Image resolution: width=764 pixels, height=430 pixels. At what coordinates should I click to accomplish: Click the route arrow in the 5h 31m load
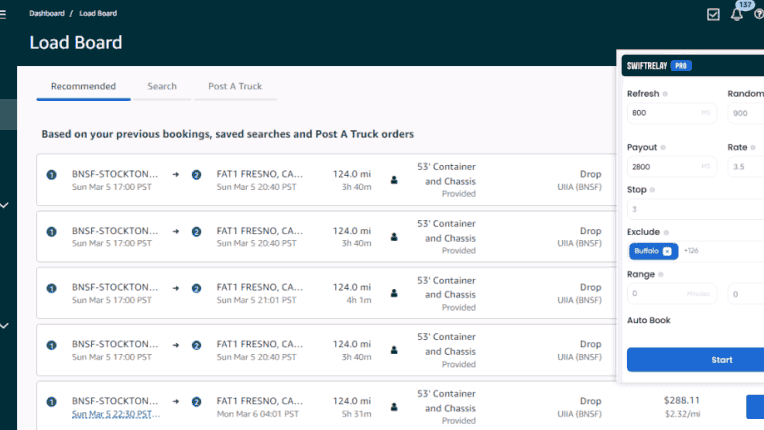pyautogui.click(x=176, y=401)
